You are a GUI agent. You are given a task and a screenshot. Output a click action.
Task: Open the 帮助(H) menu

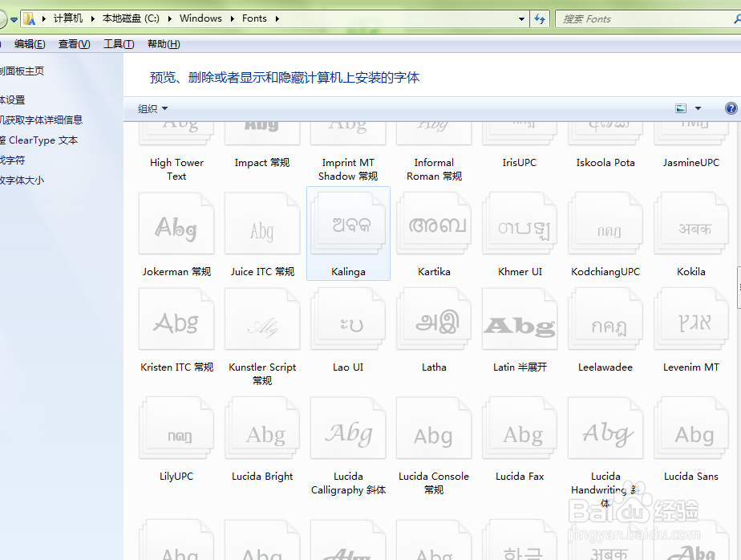coord(164,44)
